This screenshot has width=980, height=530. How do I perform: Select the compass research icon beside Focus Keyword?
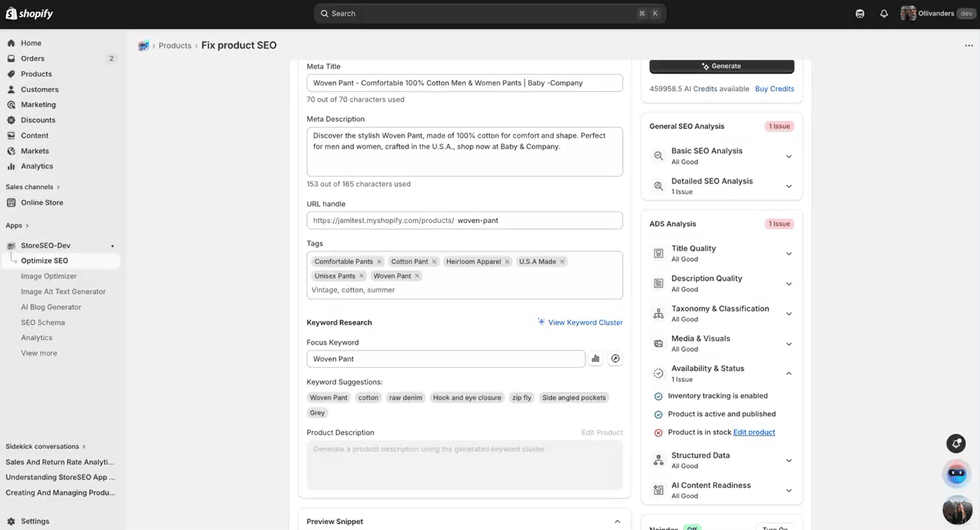615,359
